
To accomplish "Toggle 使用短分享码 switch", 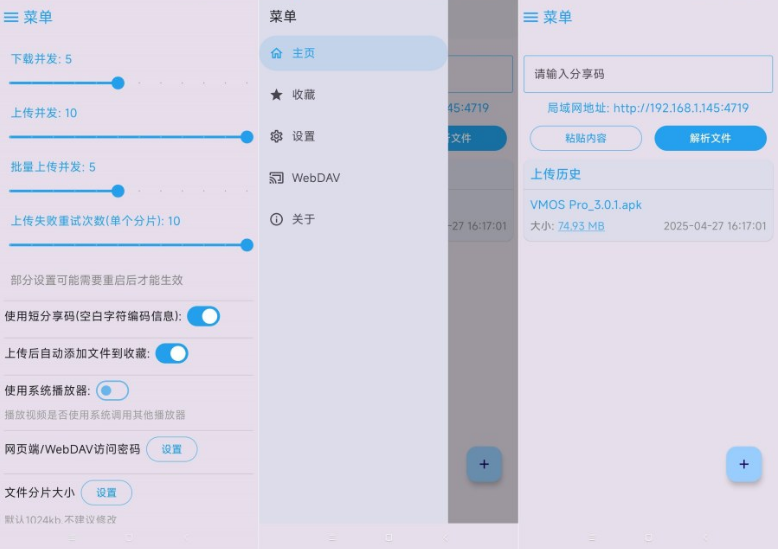I will 203,316.
